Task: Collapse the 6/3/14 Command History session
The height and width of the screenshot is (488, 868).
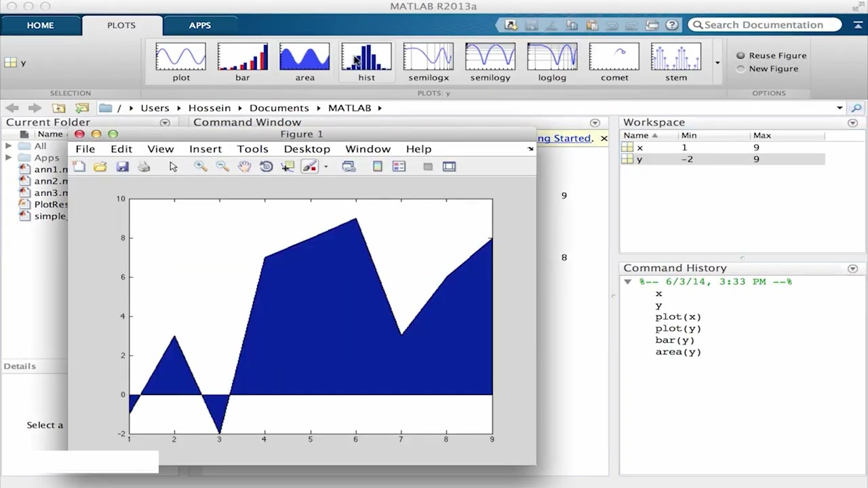Action: tap(627, 281)
